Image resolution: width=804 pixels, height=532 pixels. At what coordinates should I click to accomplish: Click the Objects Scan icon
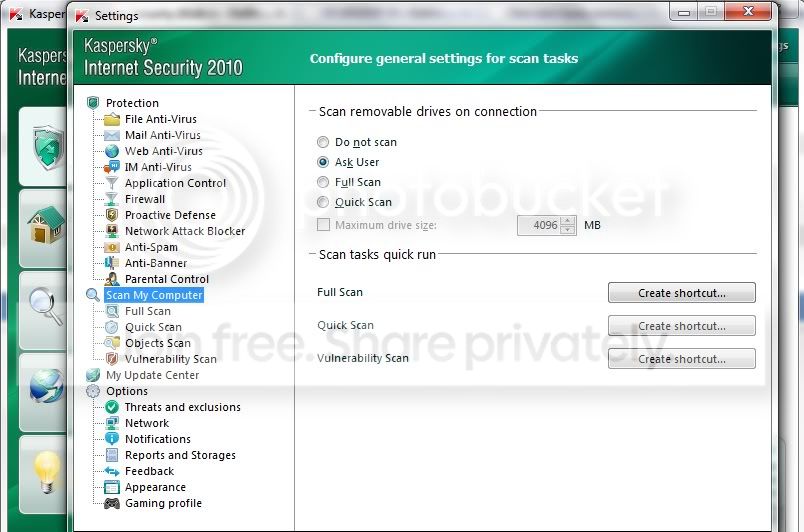pos(112,343)
